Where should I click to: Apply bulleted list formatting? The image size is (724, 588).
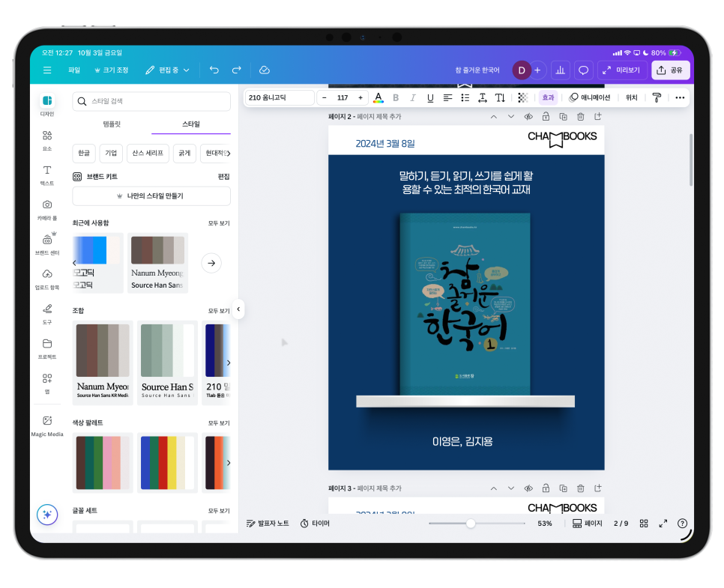465,98
